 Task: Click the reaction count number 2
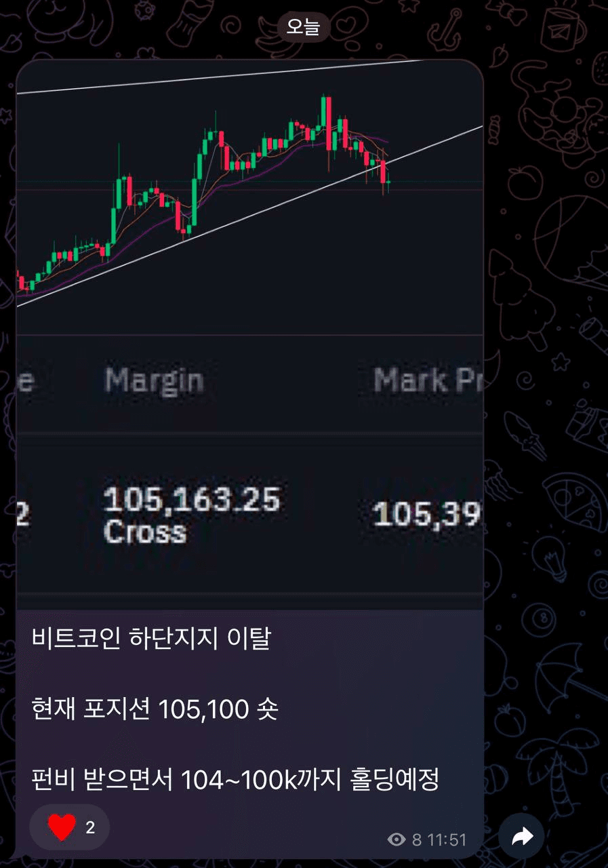pos(90,827)
